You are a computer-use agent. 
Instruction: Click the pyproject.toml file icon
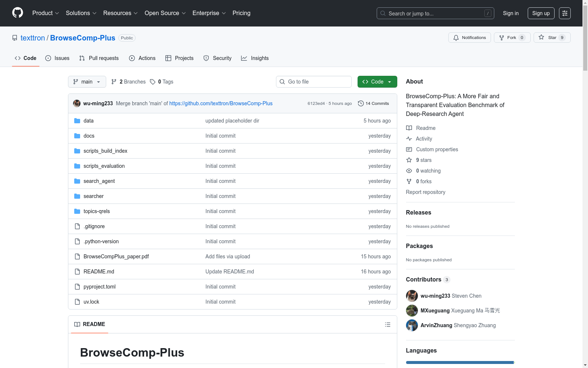point(77,287)
